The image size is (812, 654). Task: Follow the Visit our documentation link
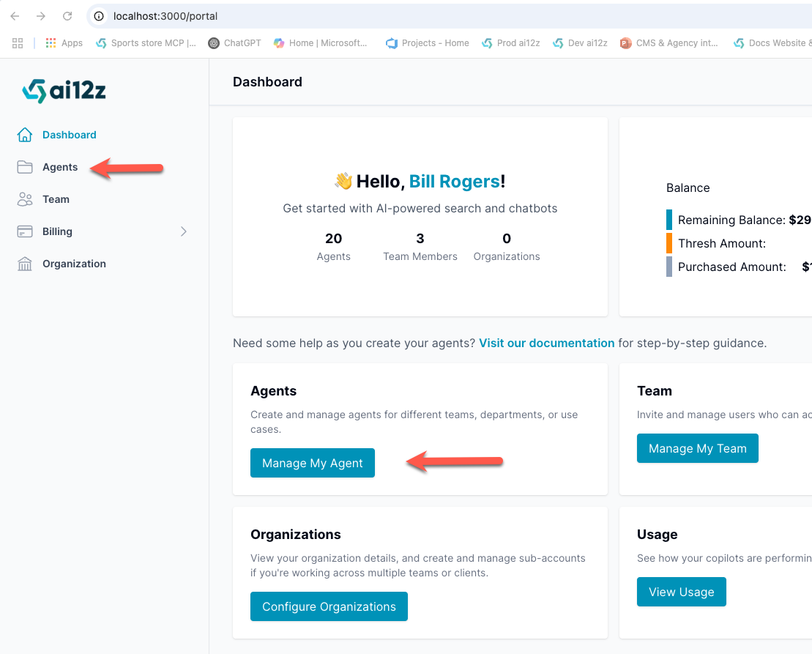pos(547,343)
